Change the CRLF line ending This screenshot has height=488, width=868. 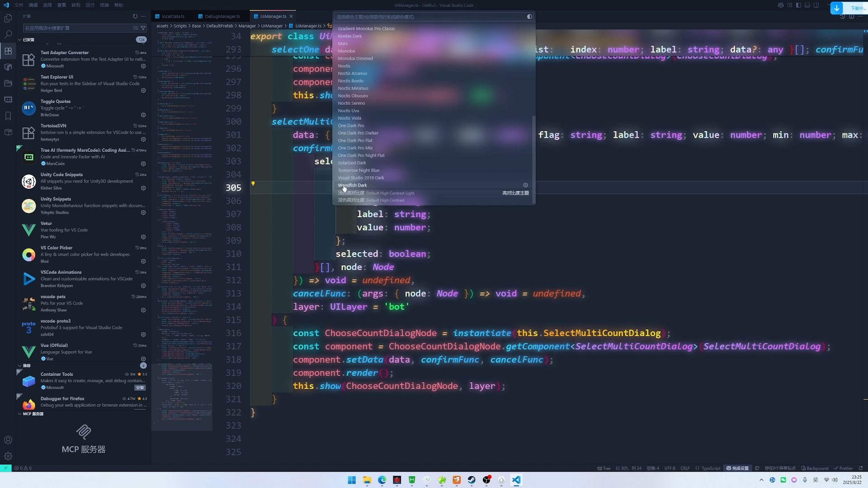(685, 468)
